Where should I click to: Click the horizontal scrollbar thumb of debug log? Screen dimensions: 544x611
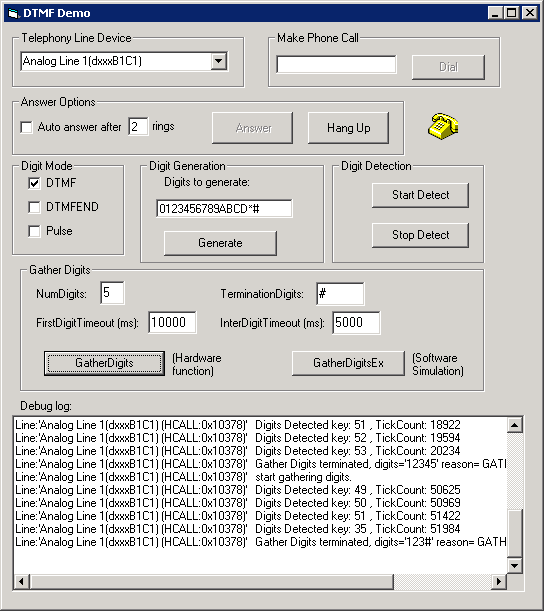coord(211,581)
